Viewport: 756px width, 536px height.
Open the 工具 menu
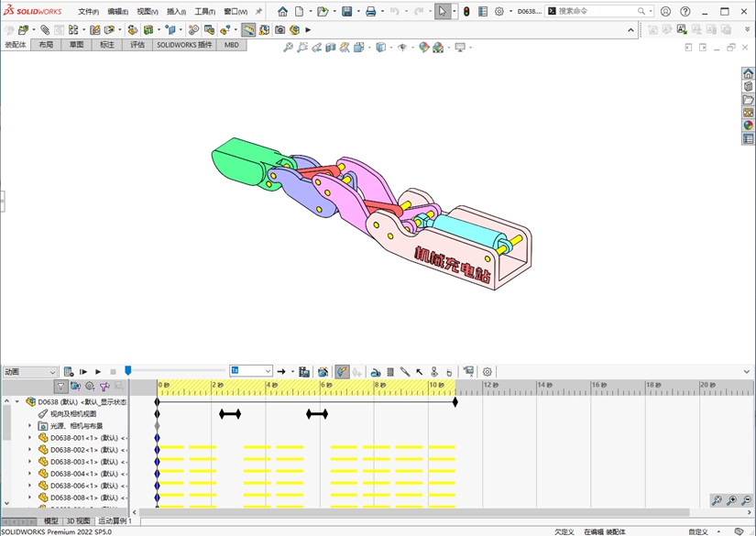[x=204, y=12]
